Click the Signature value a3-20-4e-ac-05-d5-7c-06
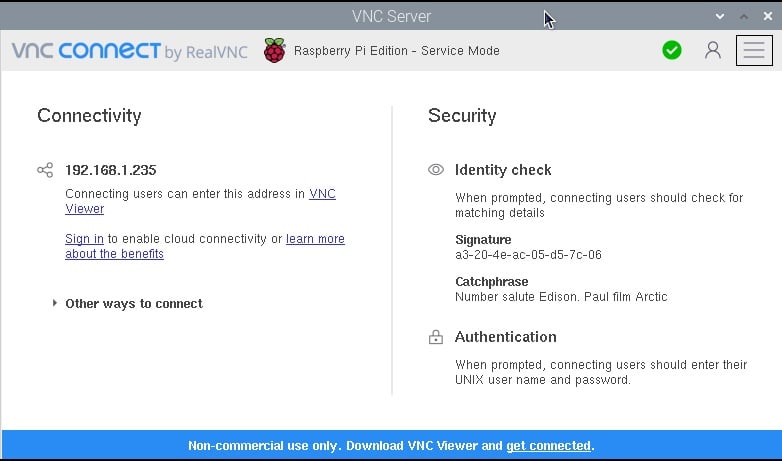The width and height of the screenshot is (782, 461). [x=528, y=254]
